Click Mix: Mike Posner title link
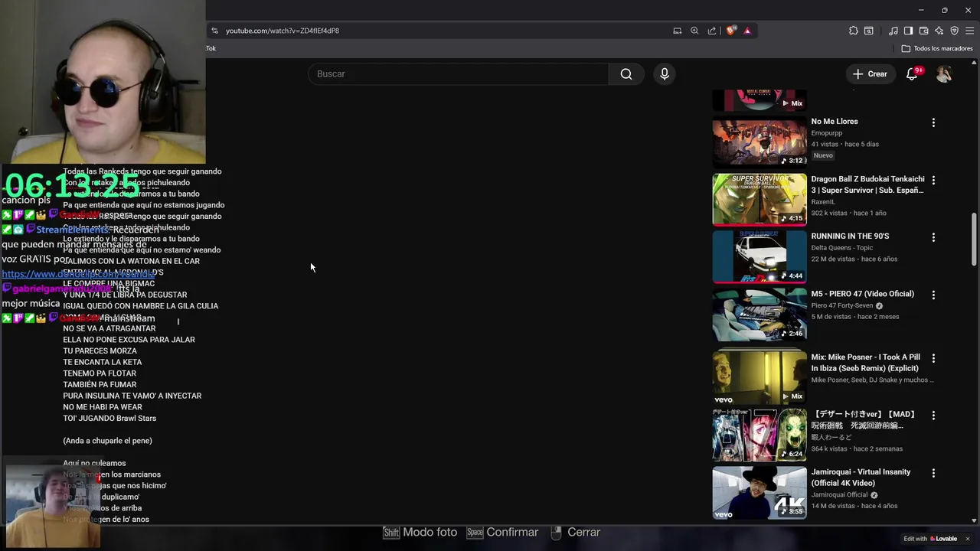980x551 pixels. [865, 363]
